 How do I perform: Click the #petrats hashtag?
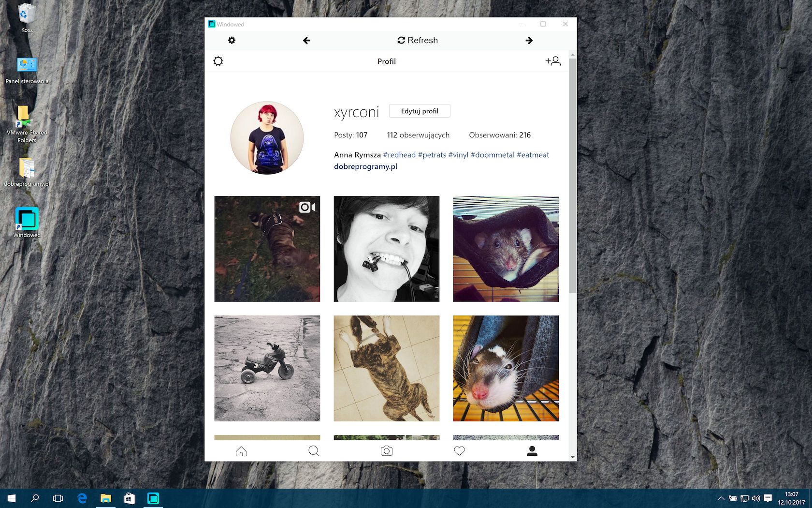tap(432, 155)
